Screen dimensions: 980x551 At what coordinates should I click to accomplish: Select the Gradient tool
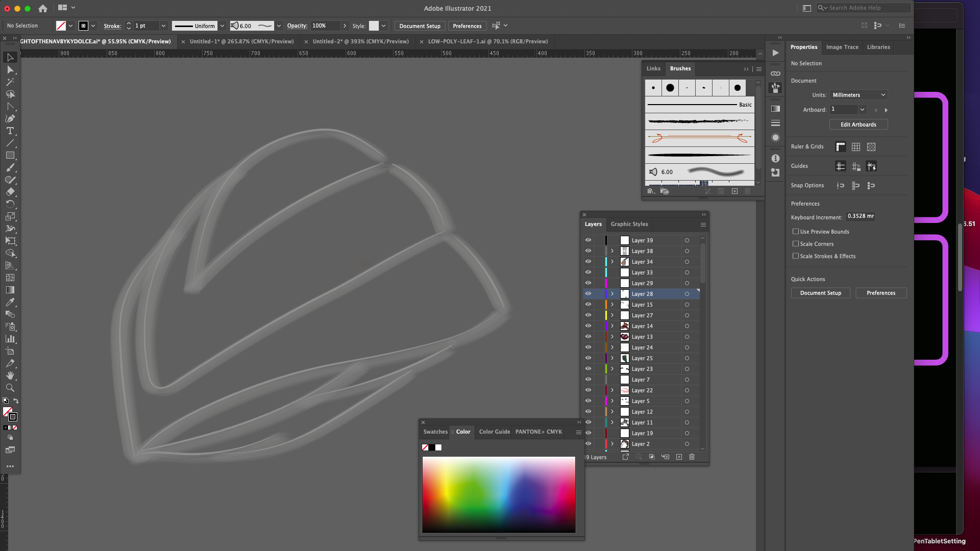click(10, 290)
